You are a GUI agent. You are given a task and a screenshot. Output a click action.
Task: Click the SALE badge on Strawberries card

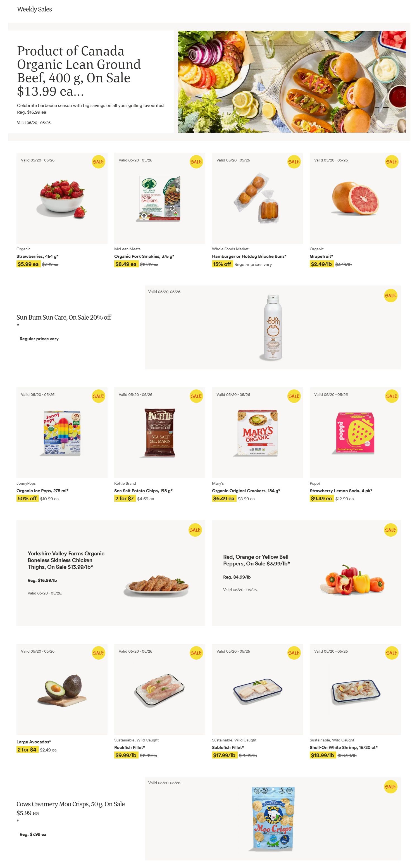pos(98,162)
